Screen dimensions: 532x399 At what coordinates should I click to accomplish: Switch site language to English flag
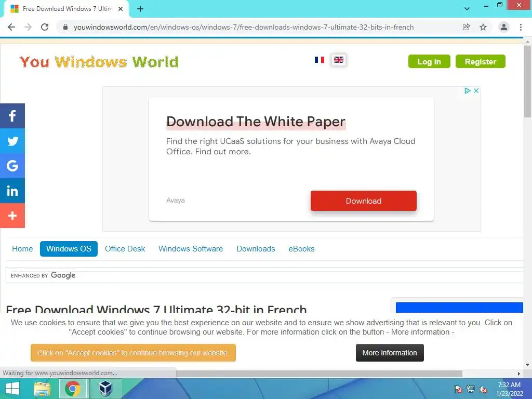[x=339, y=60]
